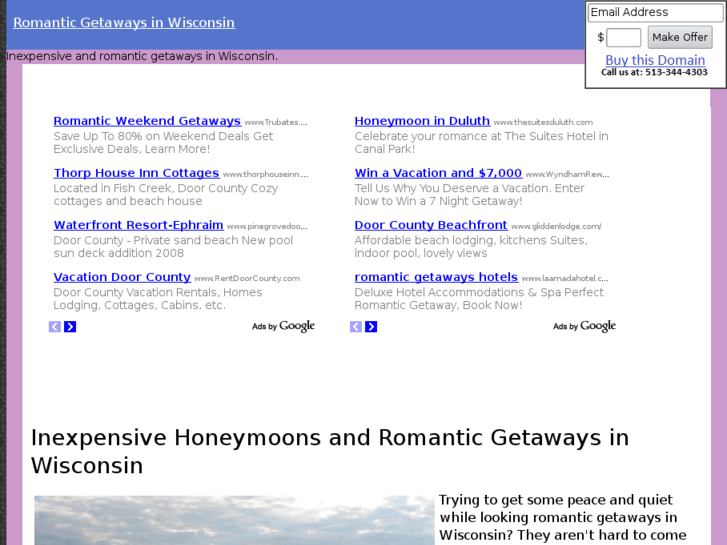The height and width of the screenshot is (545, 727).
Task: Open Romantic Weekend Getaways ad
Action: click(147, 121)
